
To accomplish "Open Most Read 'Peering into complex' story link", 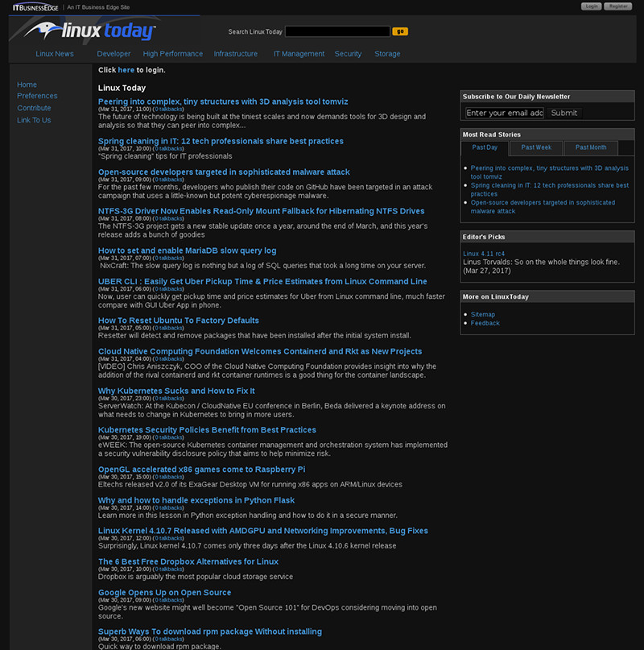I will 549,172.
